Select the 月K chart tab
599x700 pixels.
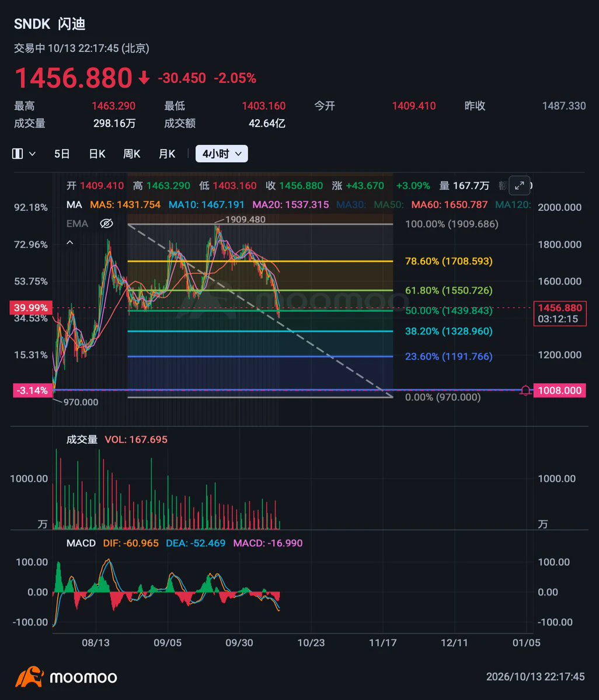(167, 154)
